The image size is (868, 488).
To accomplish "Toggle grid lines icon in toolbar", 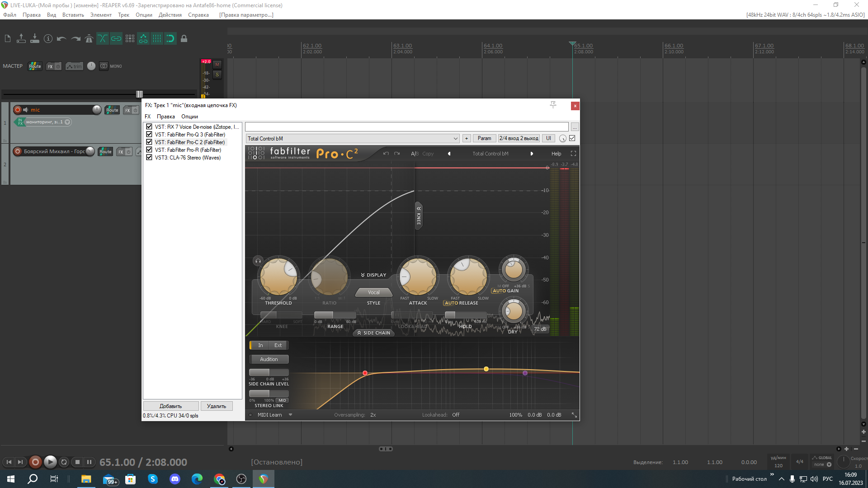I will (x=157, y=39).
